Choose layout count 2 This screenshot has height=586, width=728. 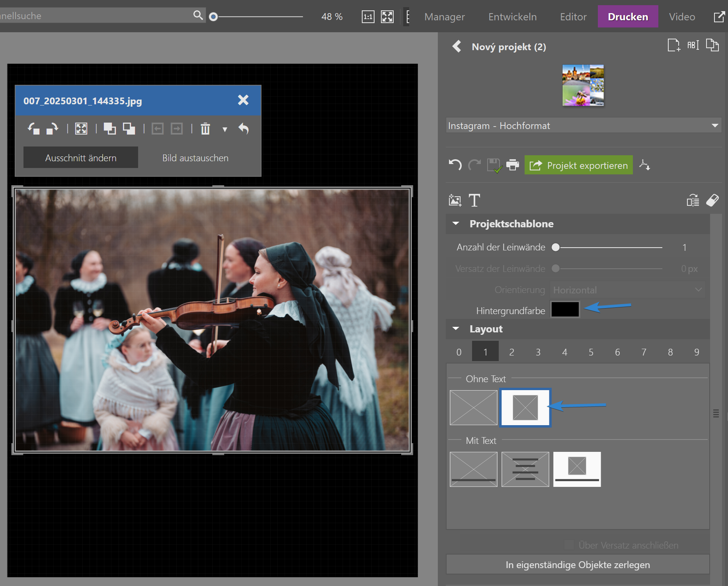tap(511, 352)
